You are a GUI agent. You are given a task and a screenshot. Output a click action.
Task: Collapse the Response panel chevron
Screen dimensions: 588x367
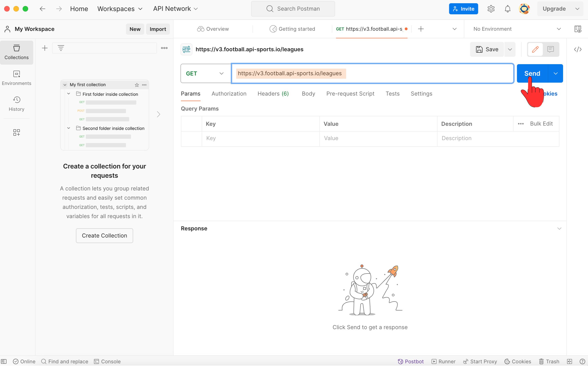point(559,229)
